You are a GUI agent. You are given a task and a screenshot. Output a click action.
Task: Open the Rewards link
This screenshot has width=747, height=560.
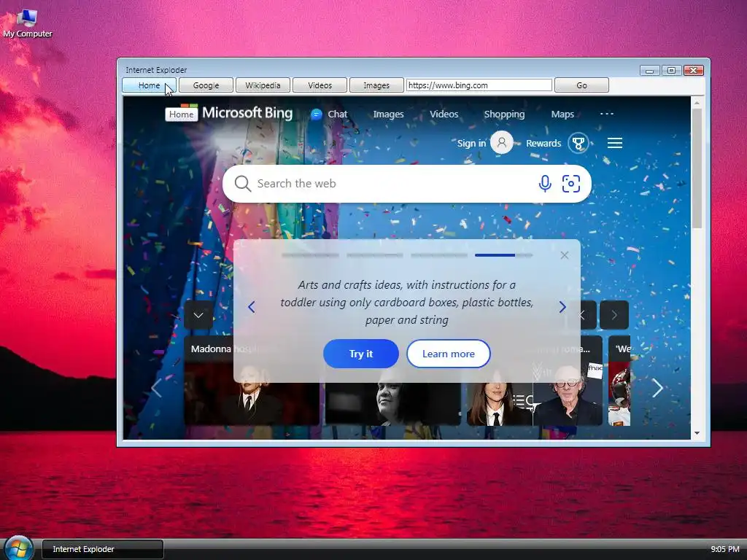coord(543,144)
